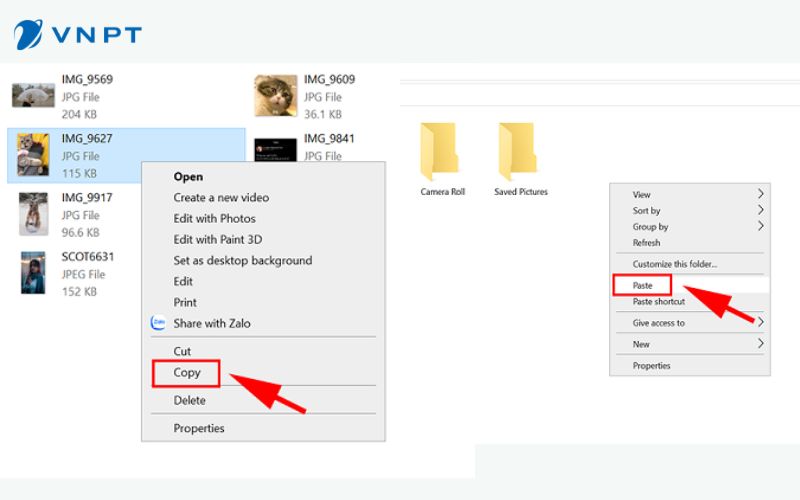This screenshot has height=500, width=800.
Task: Select the SCOT6631 thumbnail
Action: coord(33,273)
